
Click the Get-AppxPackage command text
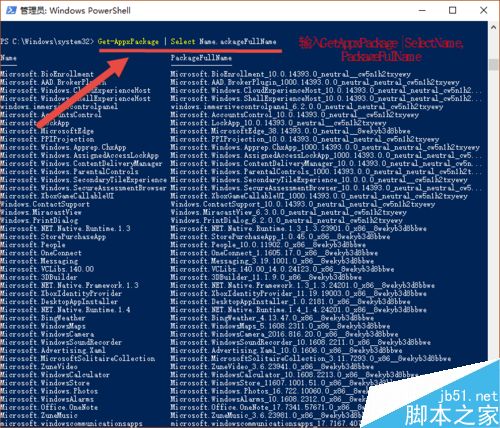point(128,41)
